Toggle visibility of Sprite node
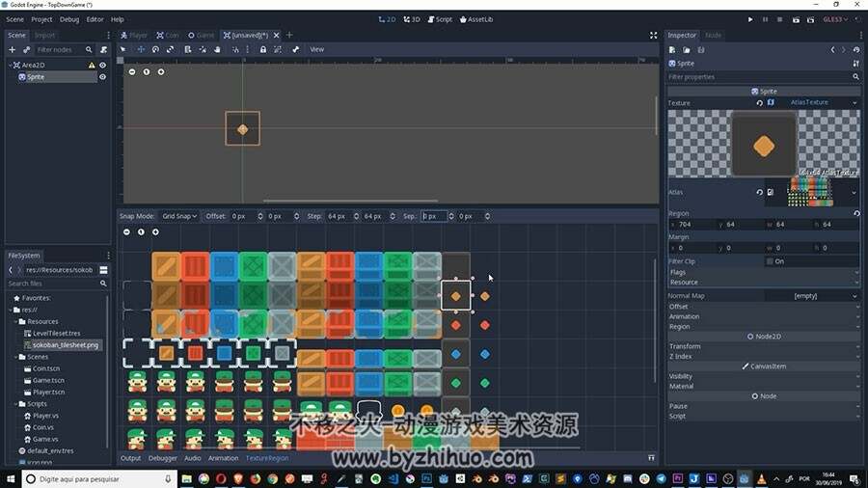The image size is (868, 488). (x=102, y=77)
